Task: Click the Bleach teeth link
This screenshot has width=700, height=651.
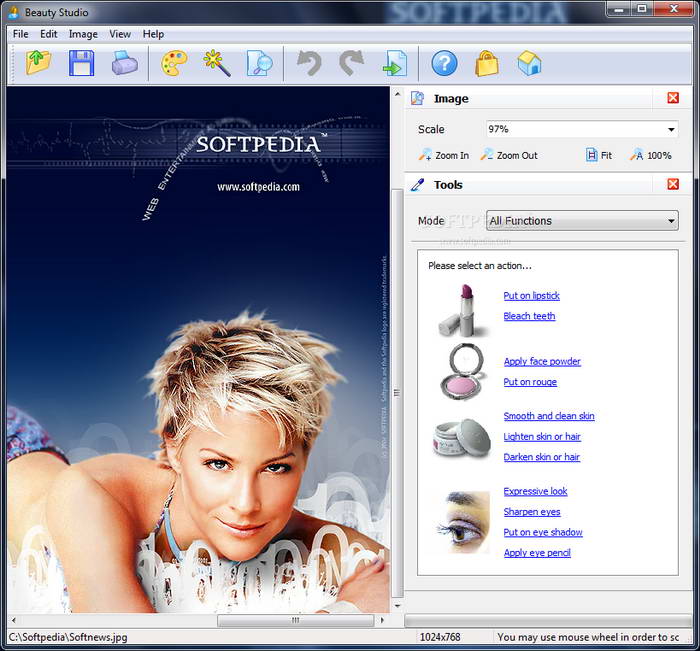Action: coord(529,316)
